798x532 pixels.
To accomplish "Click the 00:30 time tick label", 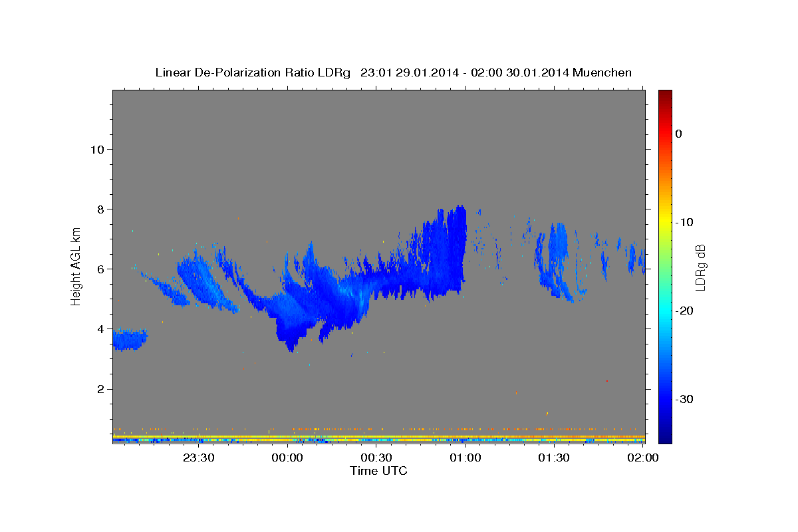I will [x=376, y=458].
